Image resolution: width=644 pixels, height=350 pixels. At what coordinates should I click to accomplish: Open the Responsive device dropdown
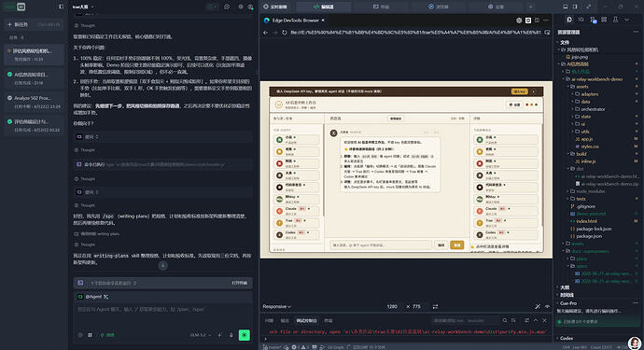pos(277,306)
